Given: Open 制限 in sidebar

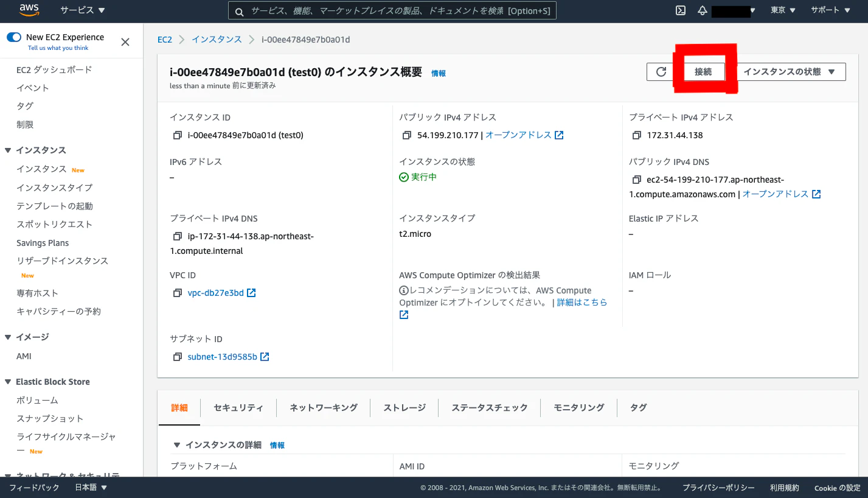Looking at the screenshot, I should click(x=25, y=125).
